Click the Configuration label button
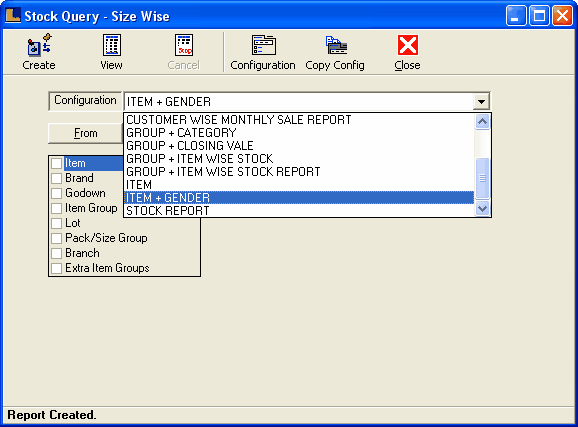 pos(85,101)
